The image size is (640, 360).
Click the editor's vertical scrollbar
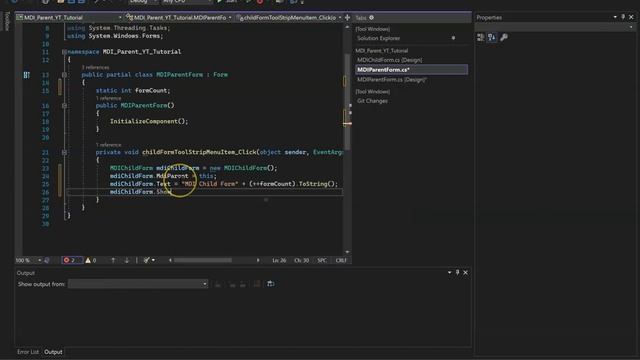[347, 139]
